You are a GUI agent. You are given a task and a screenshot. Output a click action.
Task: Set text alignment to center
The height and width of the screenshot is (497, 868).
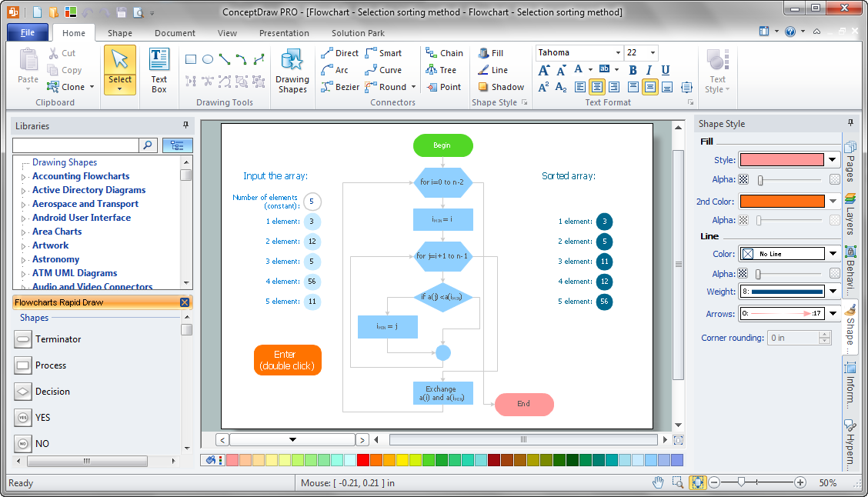tap(597, 87)
